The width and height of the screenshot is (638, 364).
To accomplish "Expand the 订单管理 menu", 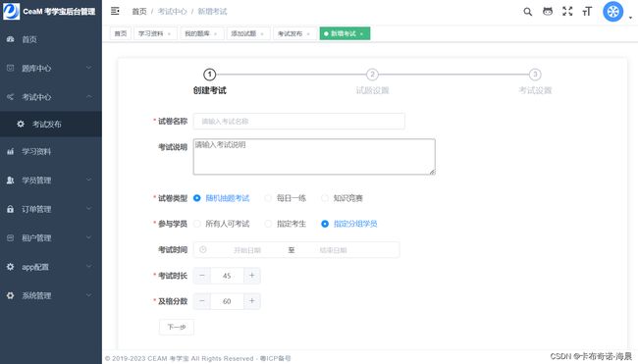I will click(88, 209).
